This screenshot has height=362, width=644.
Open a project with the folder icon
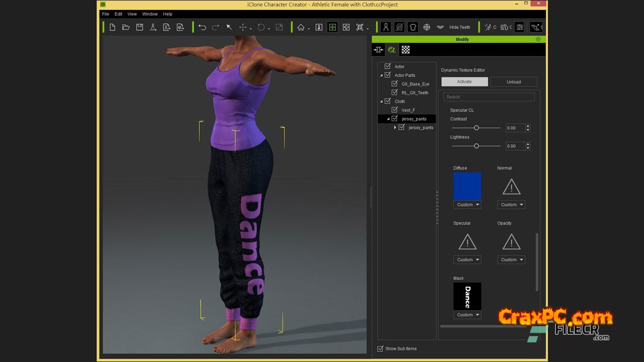126,27
